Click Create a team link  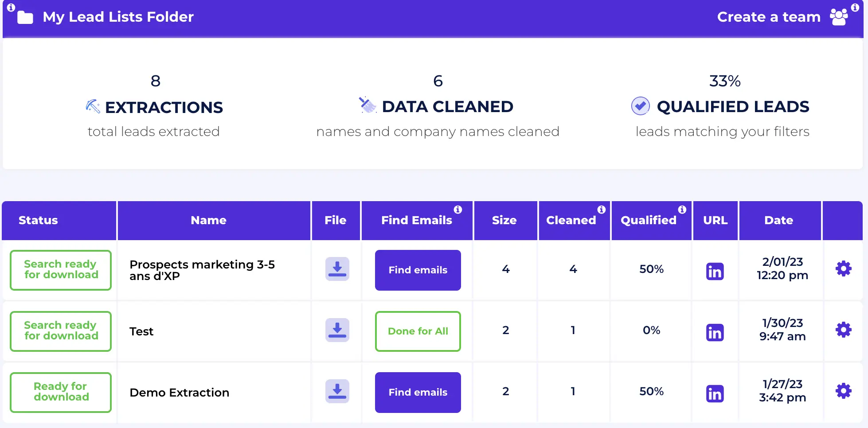[x=769, y=17]
